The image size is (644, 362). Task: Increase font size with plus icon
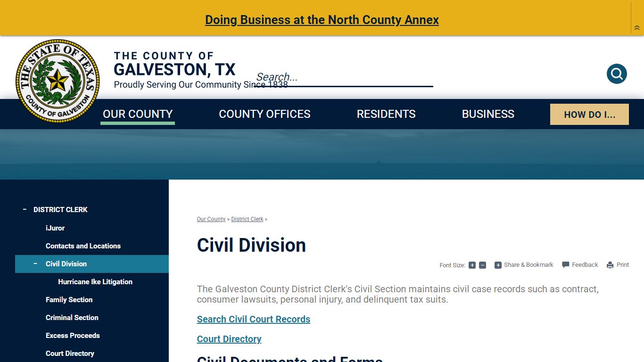[472, 265]
